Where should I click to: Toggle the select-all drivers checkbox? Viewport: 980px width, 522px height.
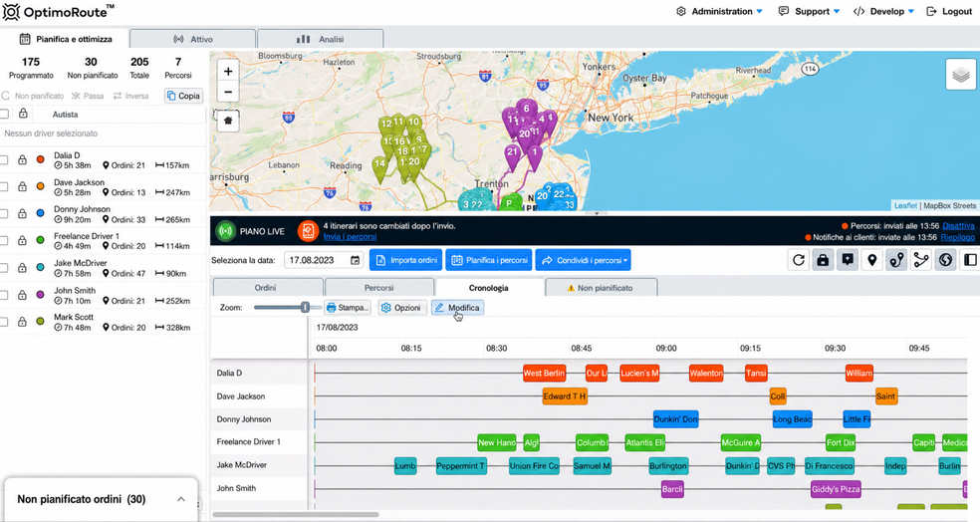pyautogui.click(x=4, y=114)
